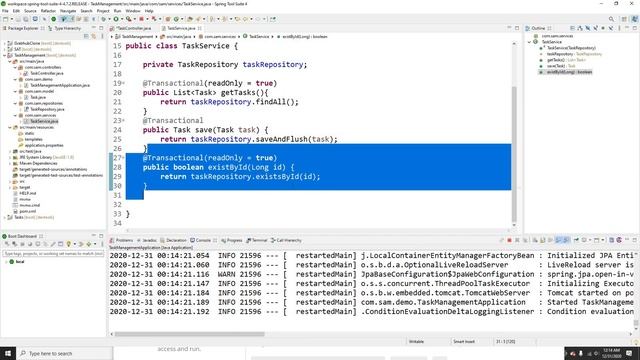Open the Outline view menu
Image resolution: width=640 pixels, height=360 pixels.
(x=619, y=28)
